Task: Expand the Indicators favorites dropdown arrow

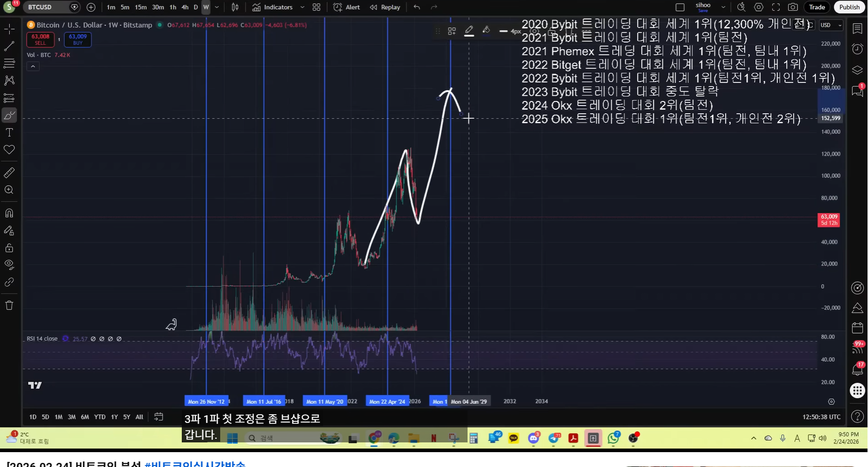Action: pyautogui.click(x=302, y=7)
